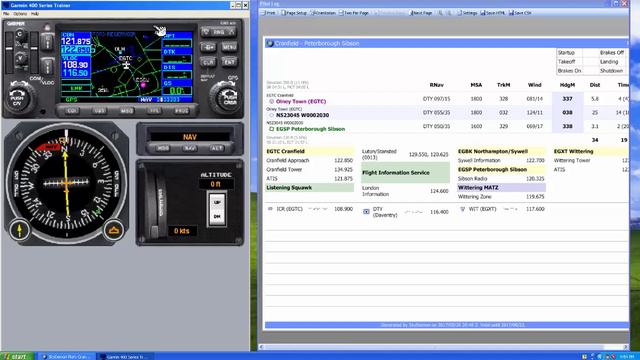Click the WIT (EGXT) navaid icon
The width and height of the screenshot is (640, 360).
pos(462,209)
